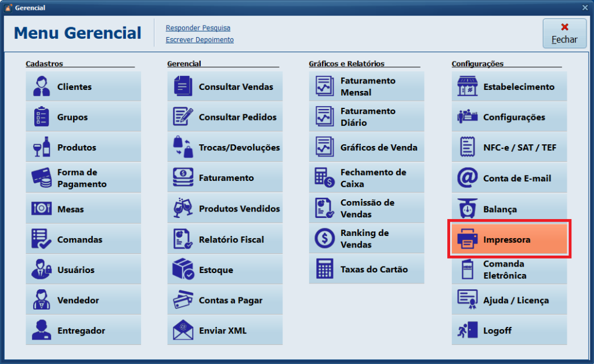
Task: Open the Logoff exit door icon
Action: (x=467, y=330)
